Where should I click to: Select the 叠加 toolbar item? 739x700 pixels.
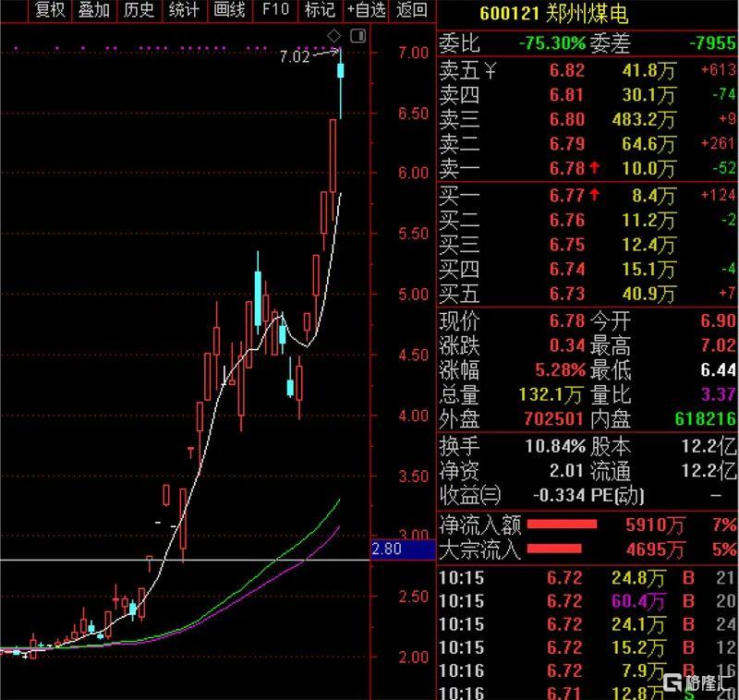point(94,10)
